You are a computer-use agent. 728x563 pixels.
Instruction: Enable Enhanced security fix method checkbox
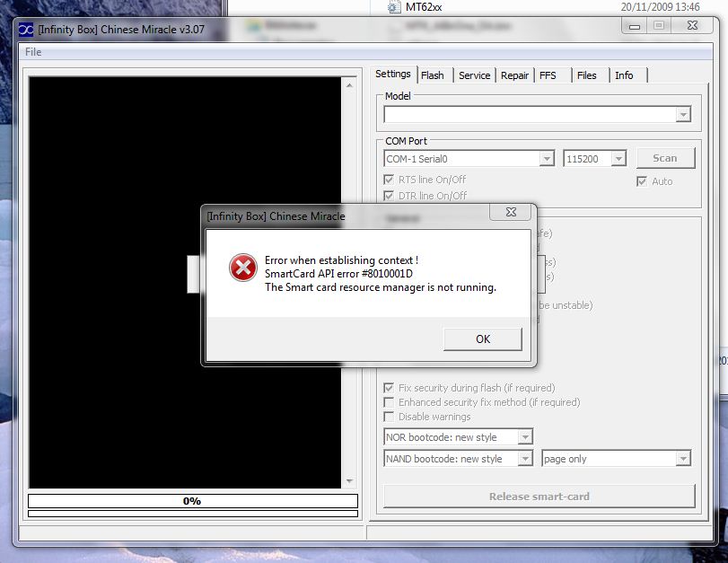click(389, 402)
